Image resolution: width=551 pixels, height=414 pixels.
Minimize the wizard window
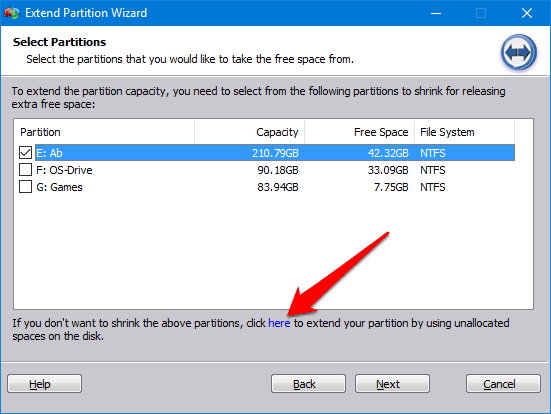click(x=436, y=13)
